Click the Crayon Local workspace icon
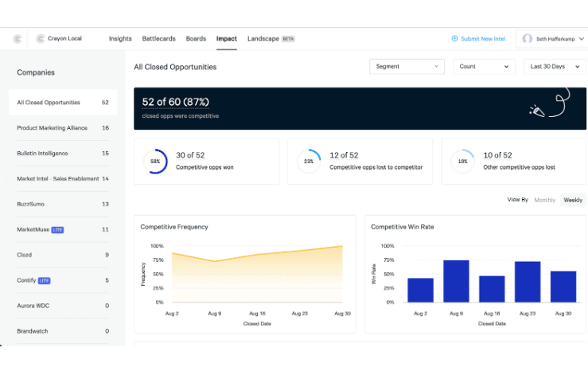Screen dimensions: 588x367 [x=41, y=38]
